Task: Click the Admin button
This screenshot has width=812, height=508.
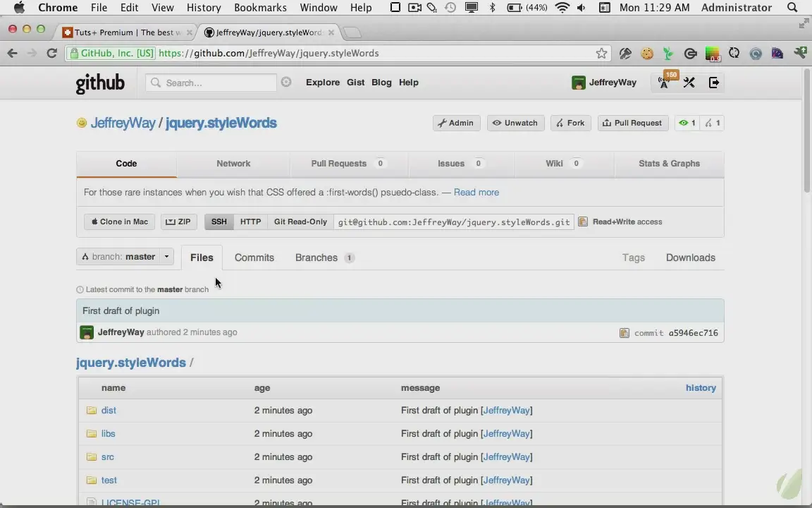Action: click(x=456, y=123)
